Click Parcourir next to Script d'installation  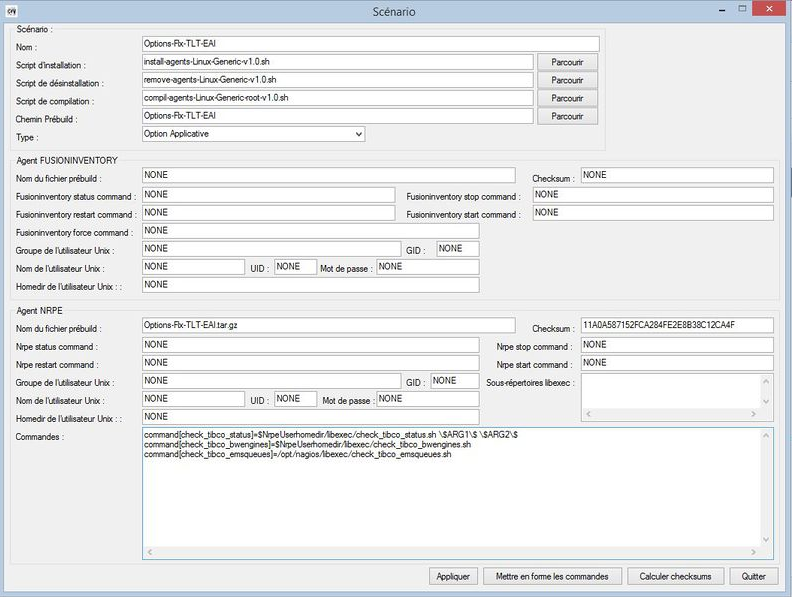[567, 62]
